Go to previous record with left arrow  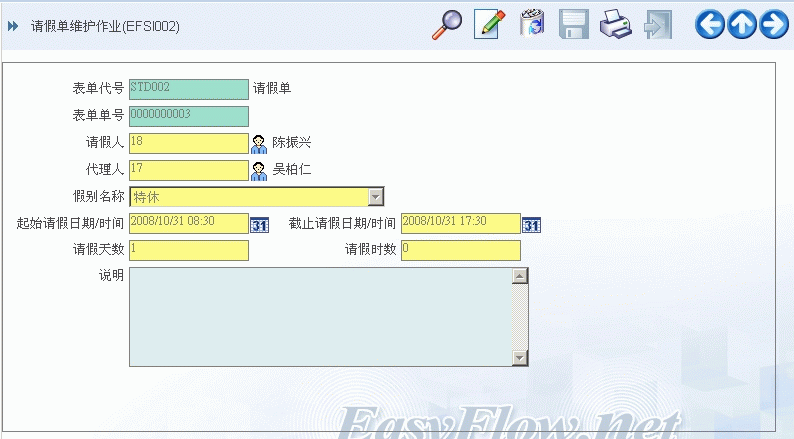click(710, 25)
